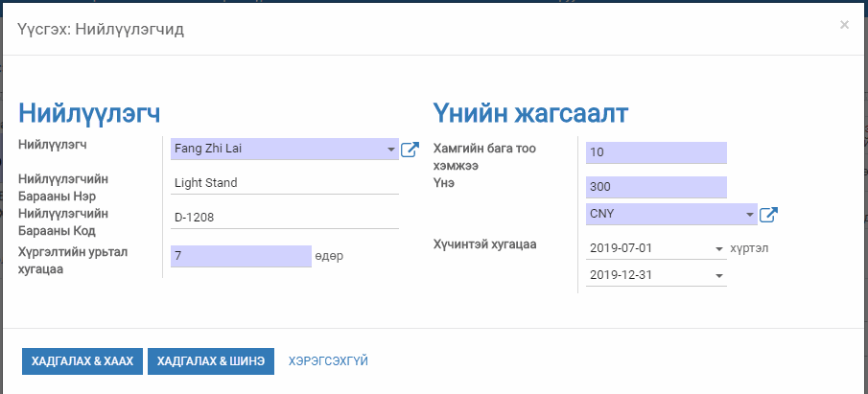The width and height of the screenshot is (868, 394).
Task: Click the start date field 2019-07-01
Action: [647, 248]
